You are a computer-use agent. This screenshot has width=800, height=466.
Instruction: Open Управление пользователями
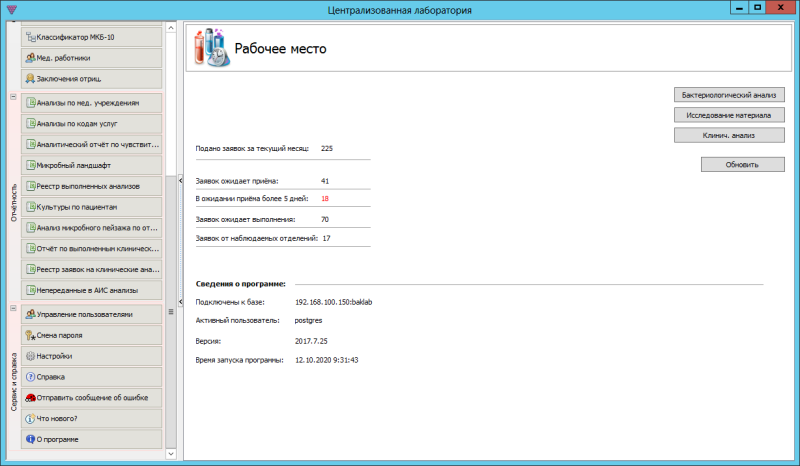[90, 314]
